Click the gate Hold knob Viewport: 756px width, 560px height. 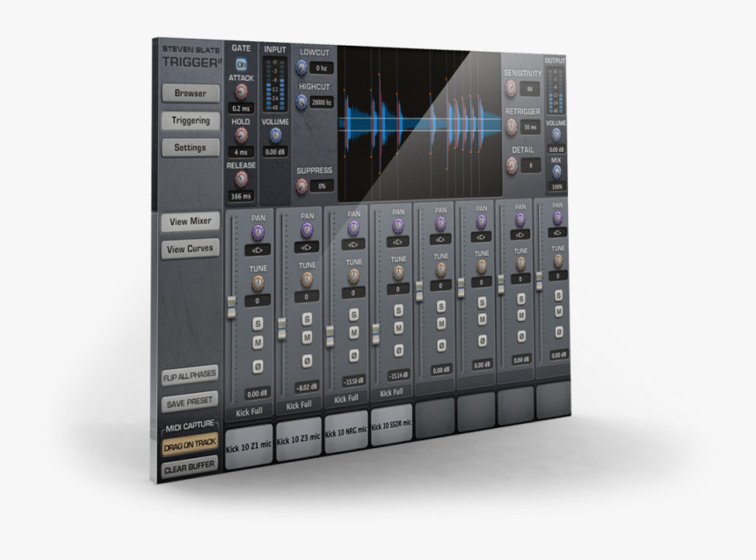pos(241,135)
